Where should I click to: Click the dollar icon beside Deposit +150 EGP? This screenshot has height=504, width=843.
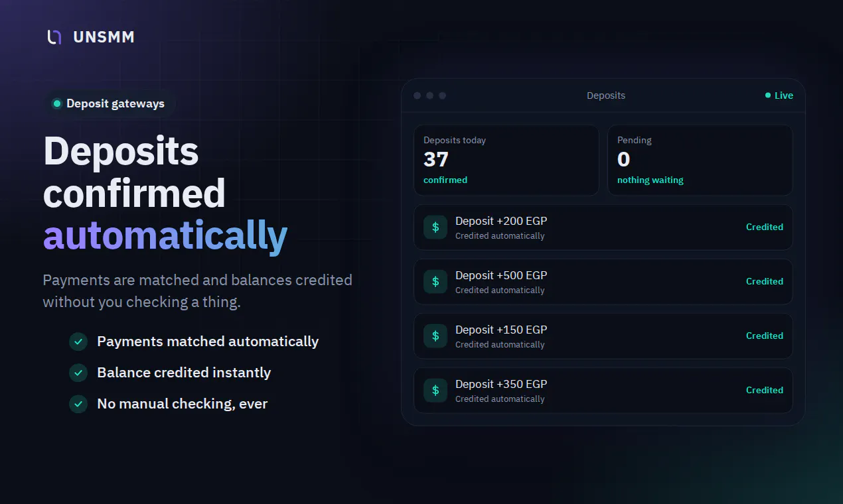click(x=435, y=336)
